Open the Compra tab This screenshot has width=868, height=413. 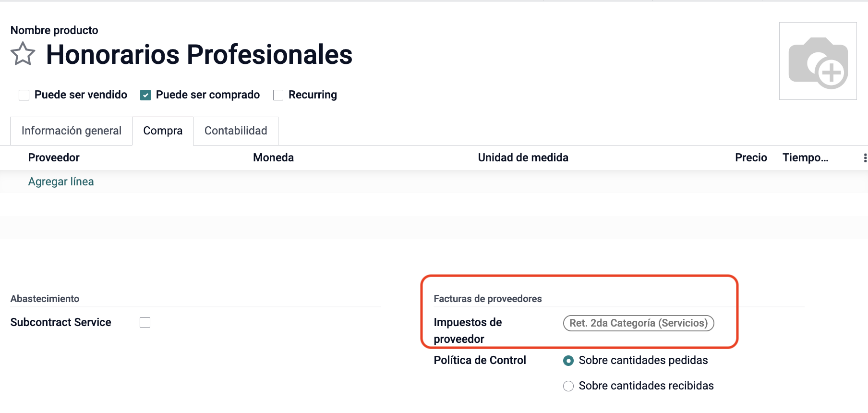pyautogui.click(x=163, y=131)
